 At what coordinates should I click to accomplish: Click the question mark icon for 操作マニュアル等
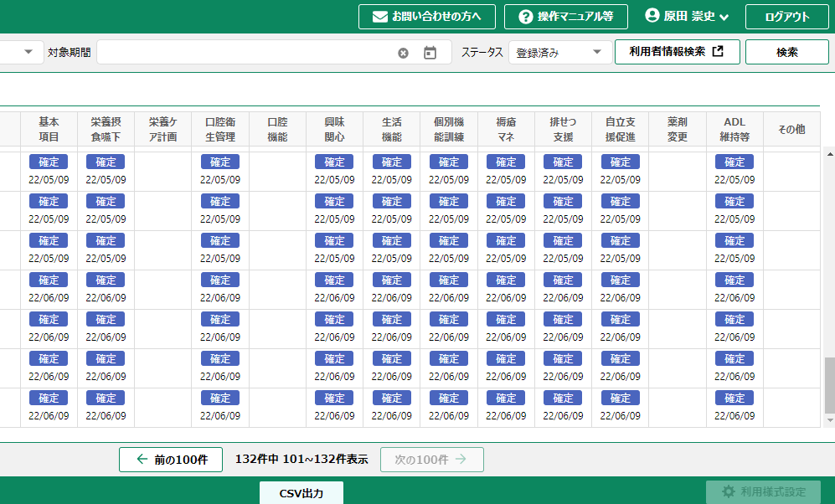pos(525,17)
